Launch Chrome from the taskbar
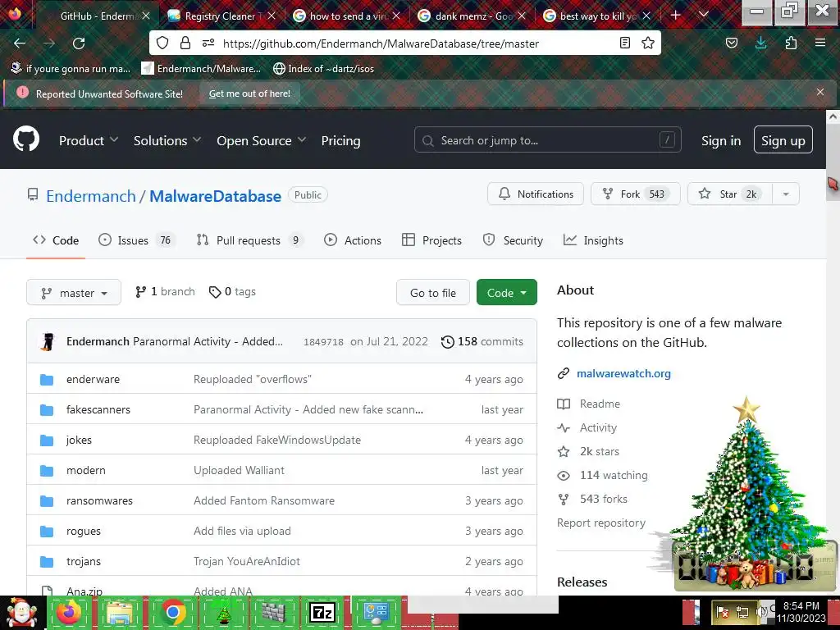Viewport: 840px width, 630px height. tap(172, 613)
